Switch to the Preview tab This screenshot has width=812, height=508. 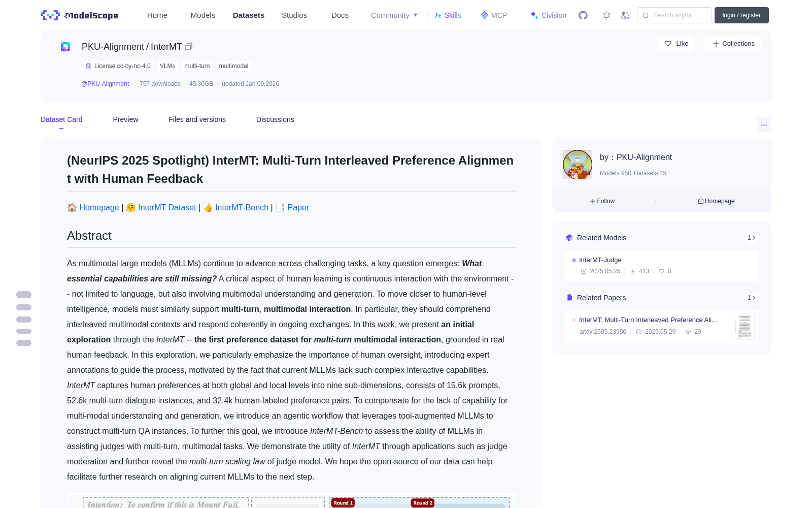click(x=125, y=119)
